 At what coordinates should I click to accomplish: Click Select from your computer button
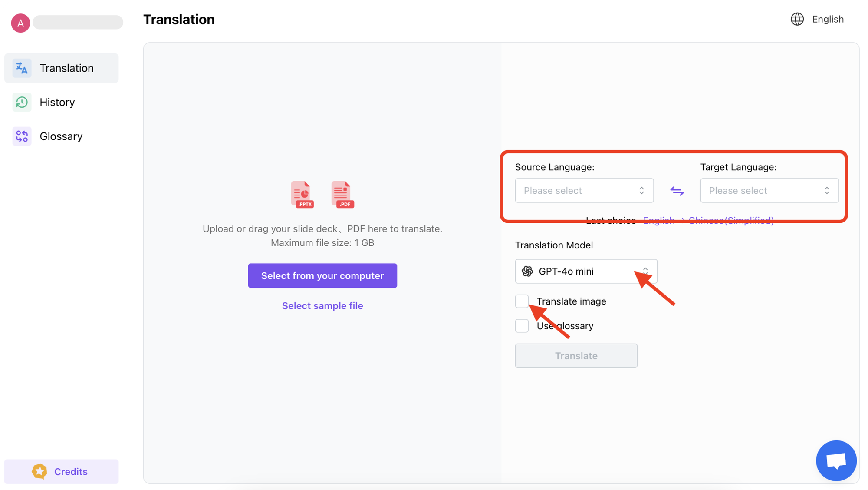point(322,275)
